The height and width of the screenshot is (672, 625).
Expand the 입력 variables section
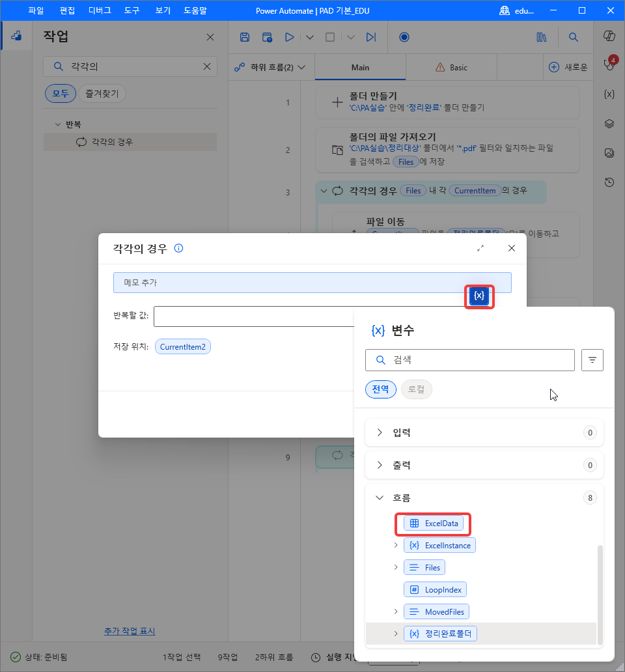[x=380, y=432]
